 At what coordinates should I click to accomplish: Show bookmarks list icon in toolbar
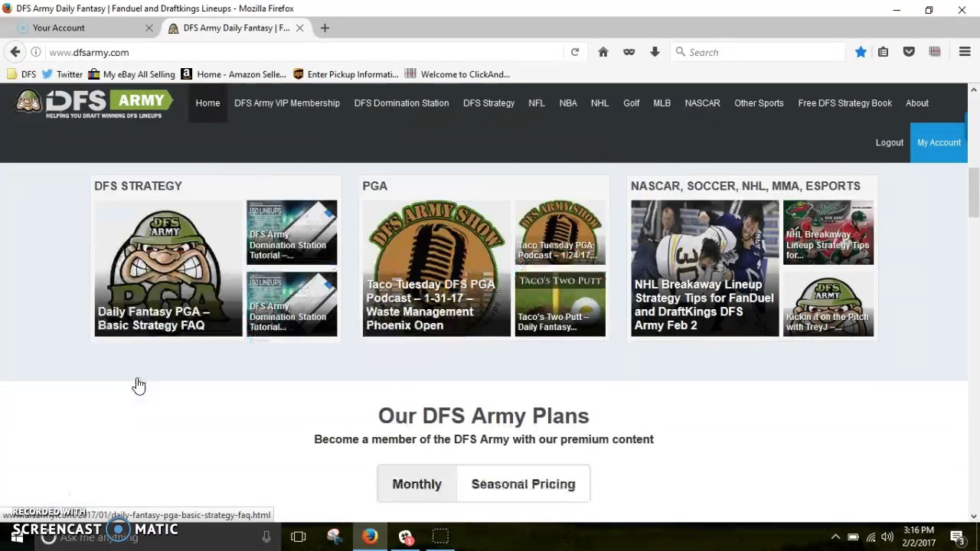(x=884, y=52)
